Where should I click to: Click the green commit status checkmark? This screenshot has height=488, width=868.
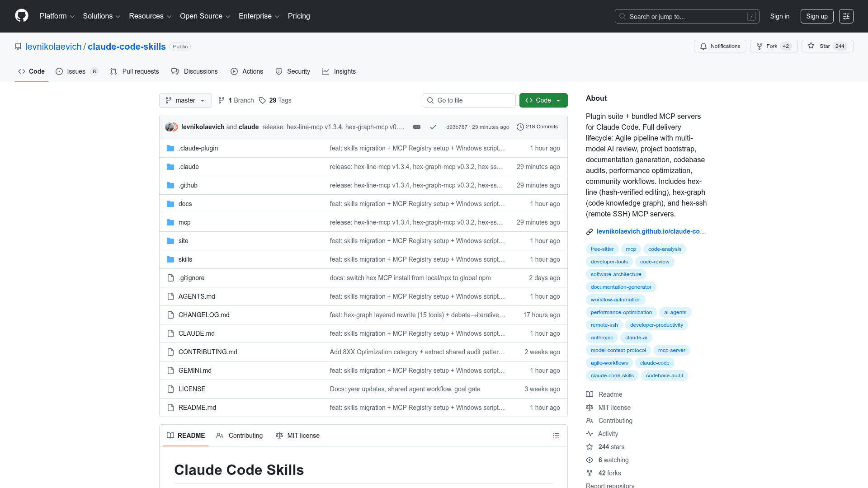point(433,127)
